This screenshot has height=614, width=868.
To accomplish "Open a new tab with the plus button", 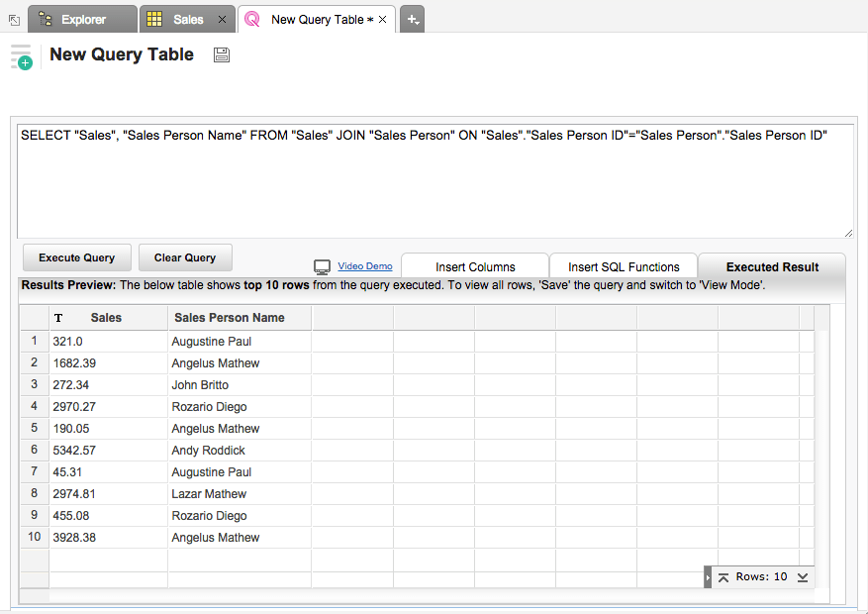I will [x=412, y=19].
